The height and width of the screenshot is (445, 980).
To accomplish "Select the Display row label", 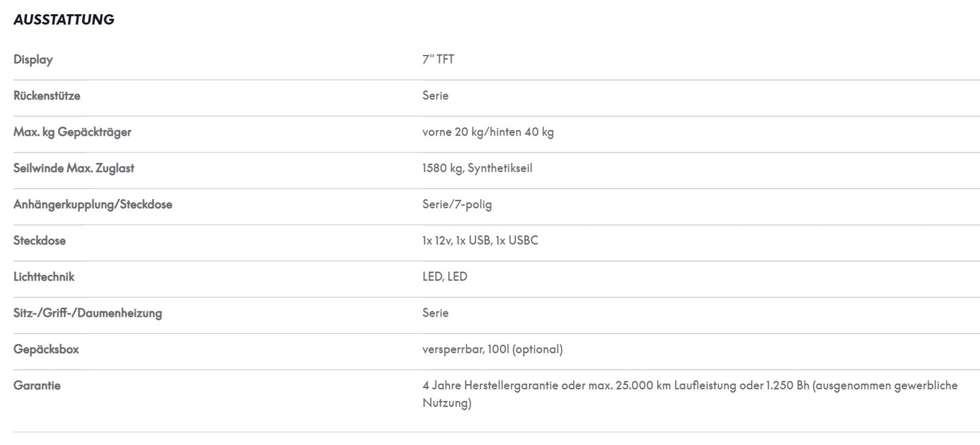I will tap(33, 60).
